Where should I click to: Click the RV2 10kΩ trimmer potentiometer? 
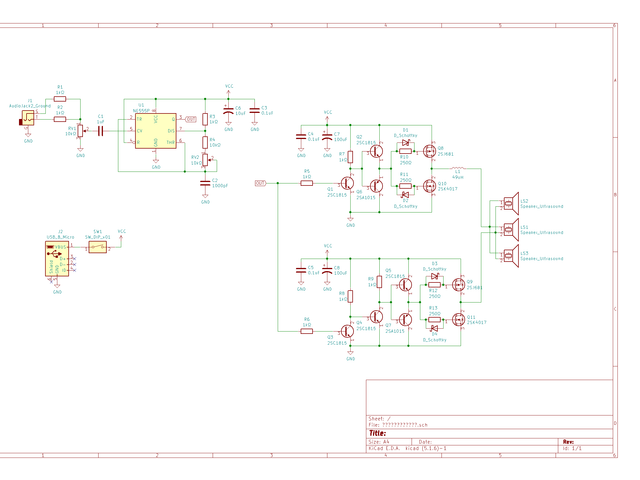(x=205, y=159)
